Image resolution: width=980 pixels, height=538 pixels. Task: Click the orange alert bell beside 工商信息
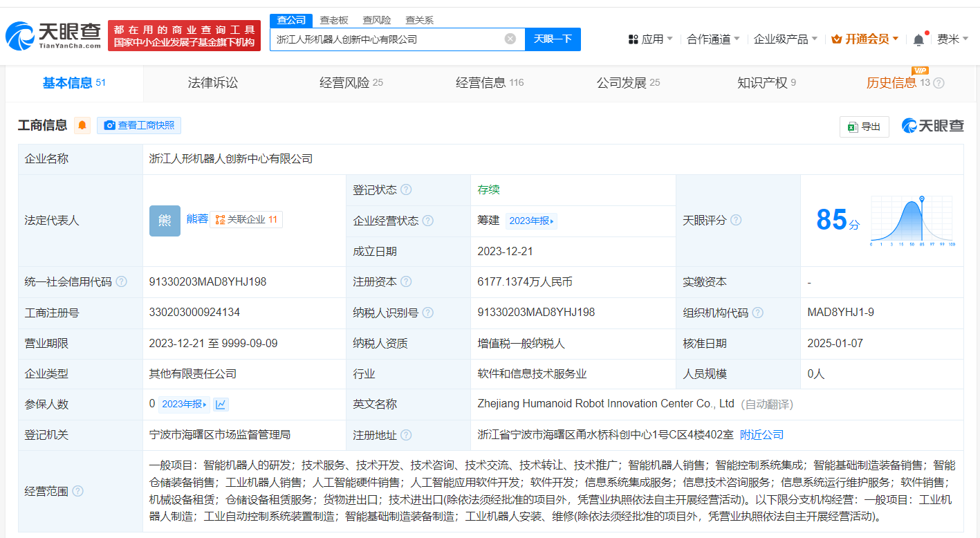pos(82,125)
